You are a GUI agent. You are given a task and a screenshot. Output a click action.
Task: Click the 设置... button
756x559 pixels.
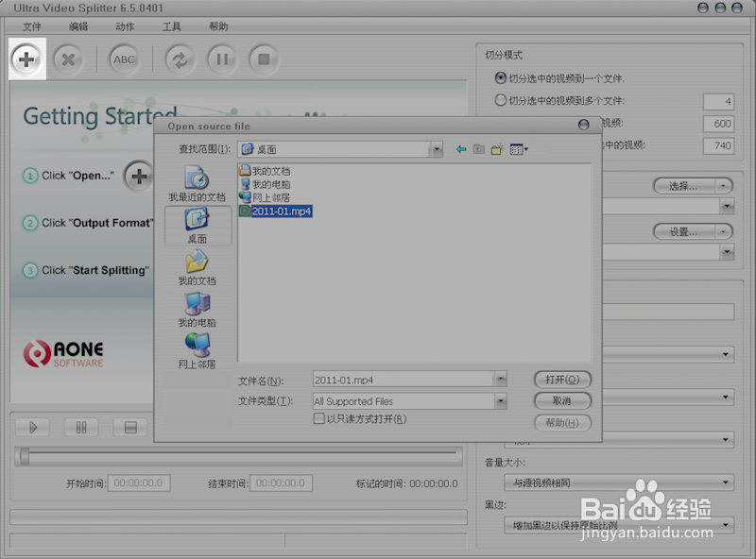point(684,231)
